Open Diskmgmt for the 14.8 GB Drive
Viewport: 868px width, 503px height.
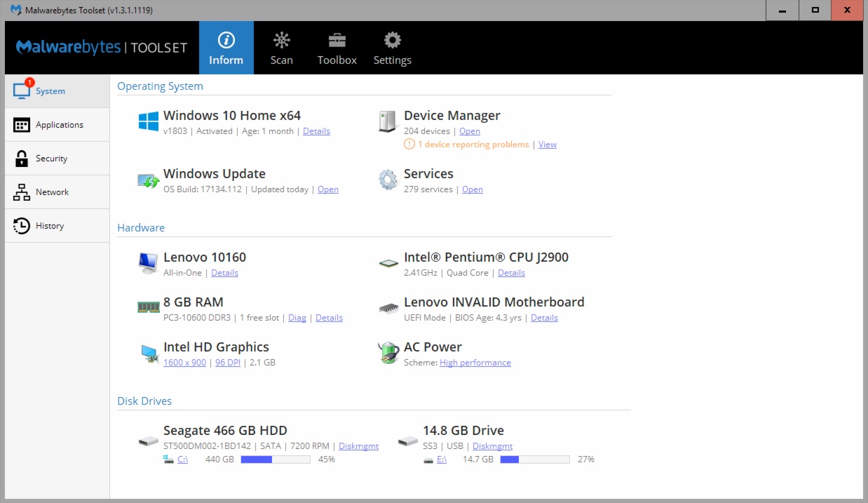(492, 446)
